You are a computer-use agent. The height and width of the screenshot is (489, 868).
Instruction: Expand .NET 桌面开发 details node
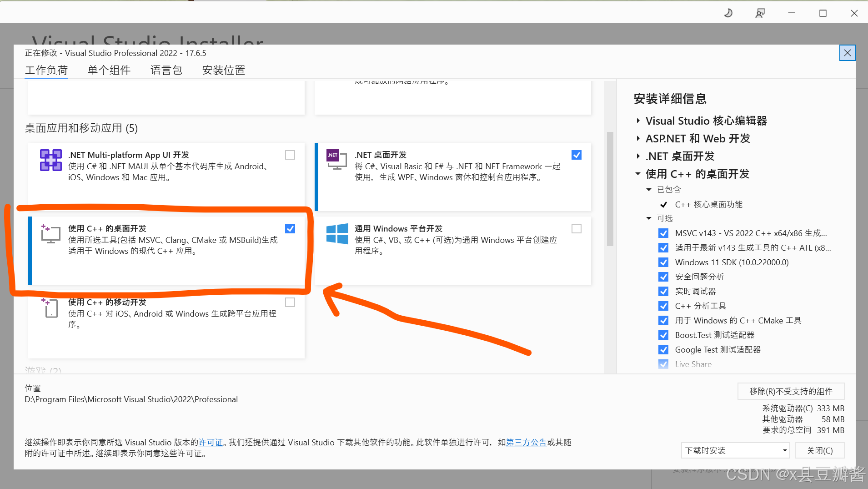(638, 156)
